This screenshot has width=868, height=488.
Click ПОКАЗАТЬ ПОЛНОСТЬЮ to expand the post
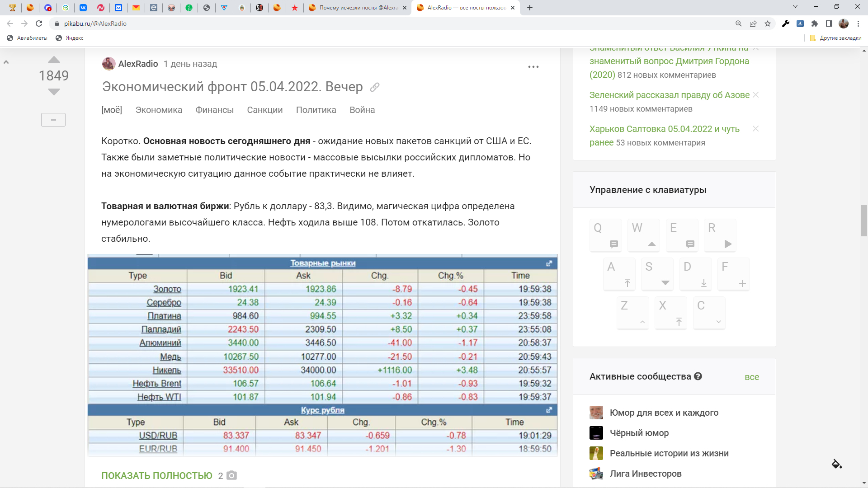click(156, 476)
